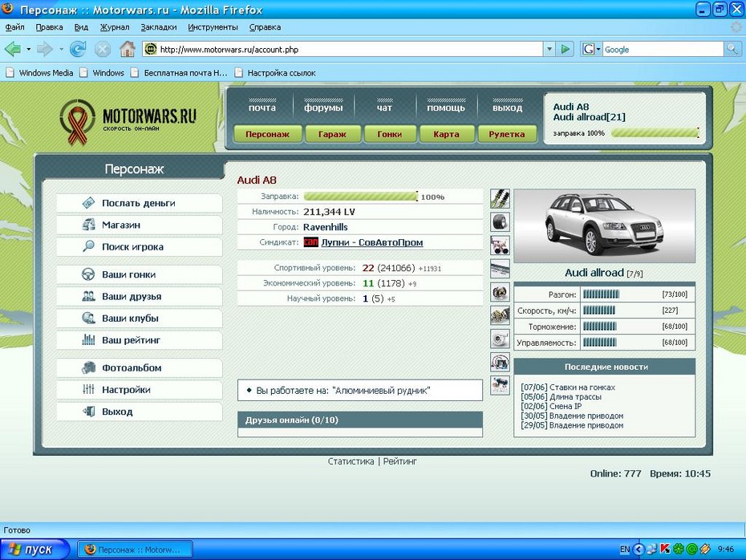Open the browser home page icon
Viewport: 746px width, 560px height.
coord(127,48)
